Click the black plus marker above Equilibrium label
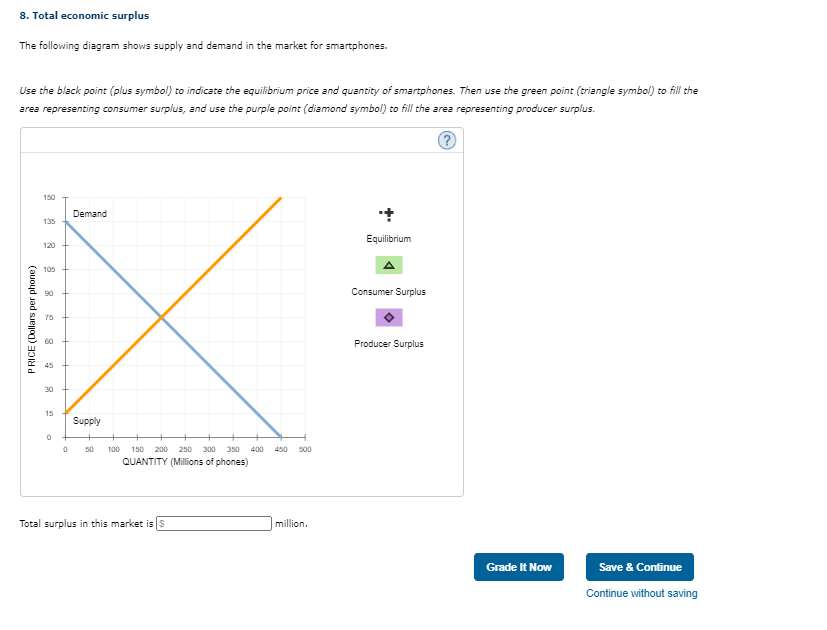The width and height of the screenshot is (827, 630). pyautogui.click(x=387, y=214)
